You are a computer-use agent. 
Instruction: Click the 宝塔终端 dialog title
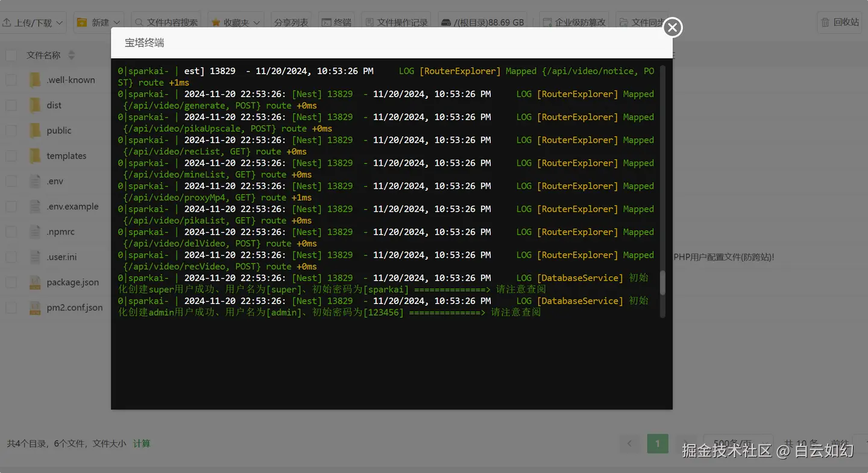144,43
